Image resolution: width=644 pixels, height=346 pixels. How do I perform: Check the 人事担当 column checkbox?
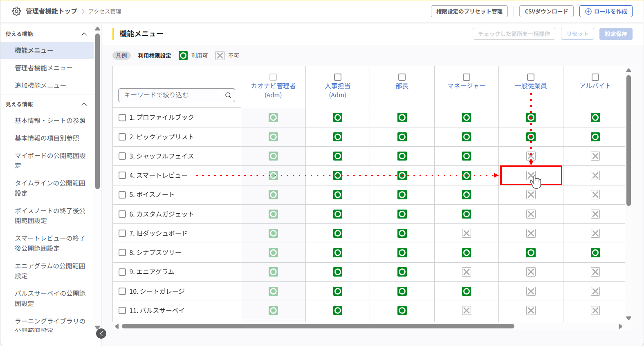[338, 77]
